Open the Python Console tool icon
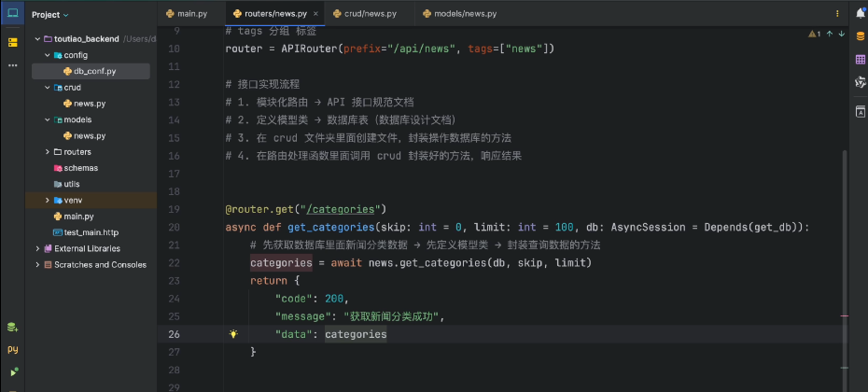 pos(12,350)
